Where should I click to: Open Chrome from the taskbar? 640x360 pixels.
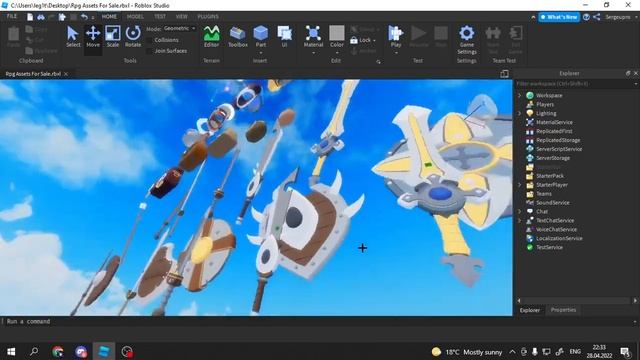click(58, 351)
